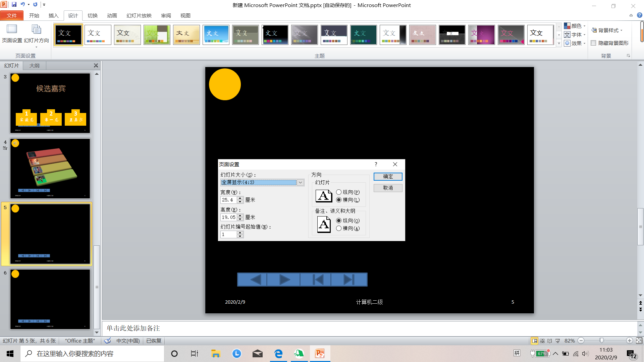Enable the 隐藏背景图形 checkbox
The width and height of the screenshot is (644, 362).
(593, 43)
